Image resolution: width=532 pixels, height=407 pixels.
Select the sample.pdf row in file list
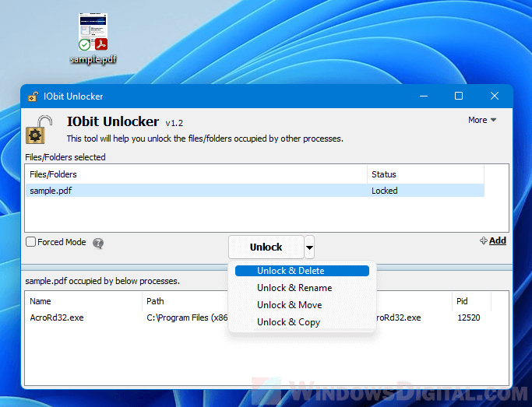click(x=255, y=191)
